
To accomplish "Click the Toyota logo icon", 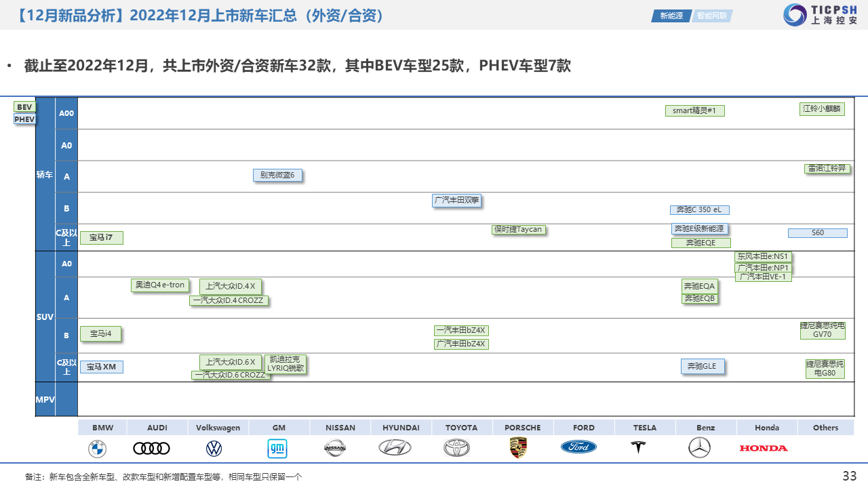I will (x=456, y=447).
